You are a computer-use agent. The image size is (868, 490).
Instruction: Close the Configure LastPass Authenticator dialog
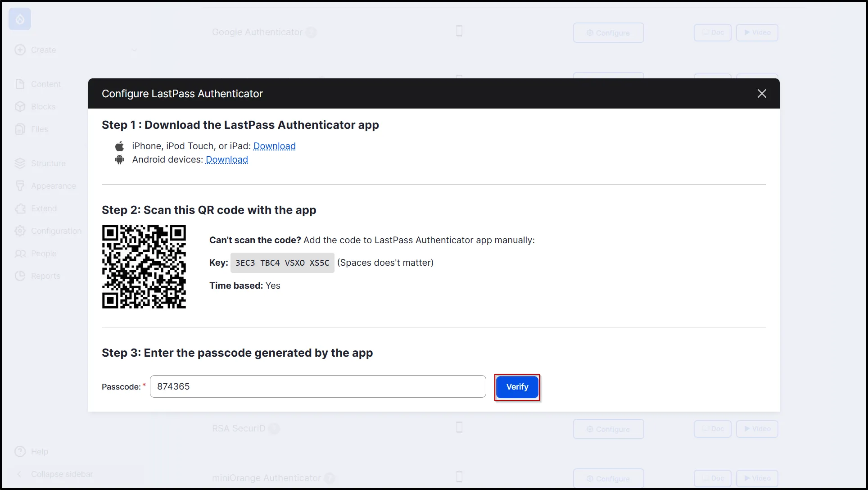pyautogui.click(x=761, y=94)
